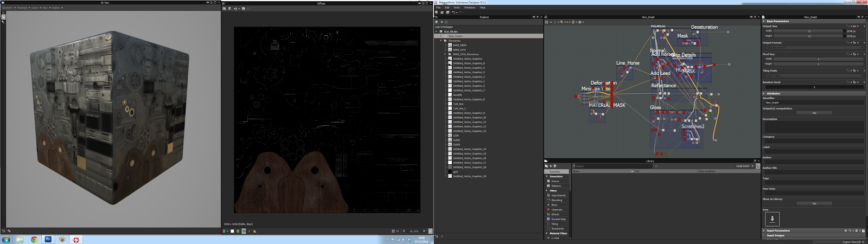The width and height of the screenshot is (868, 244).
Task: Expand the BAKE_LOW_Resources folder
Action: coord(445,54)
